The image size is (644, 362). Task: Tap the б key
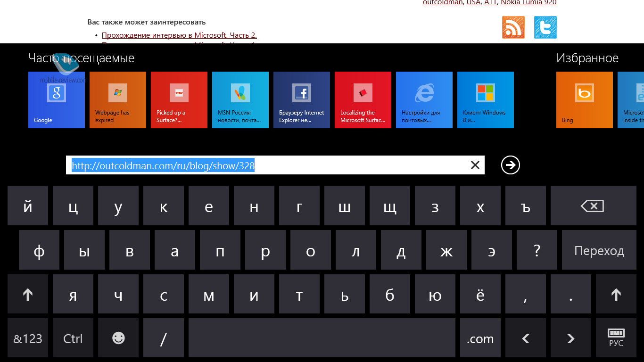pyautogui.click(x=390, y=294)
